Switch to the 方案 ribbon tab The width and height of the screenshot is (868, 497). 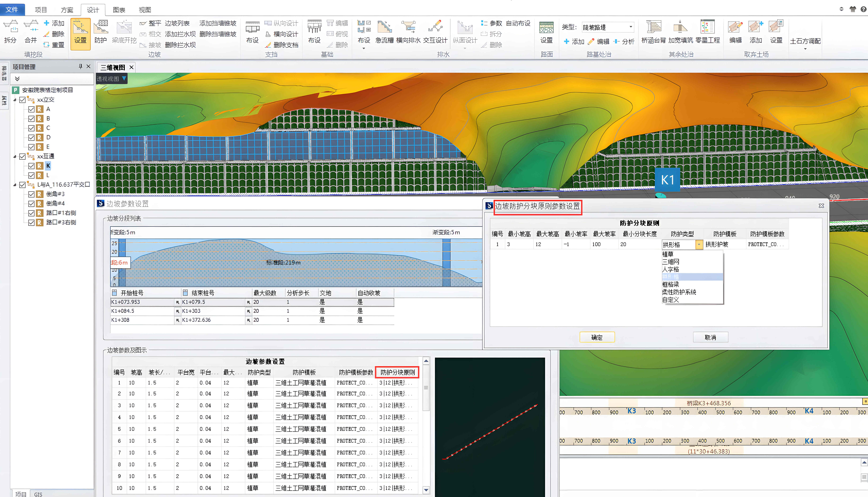tap(67, 10)
